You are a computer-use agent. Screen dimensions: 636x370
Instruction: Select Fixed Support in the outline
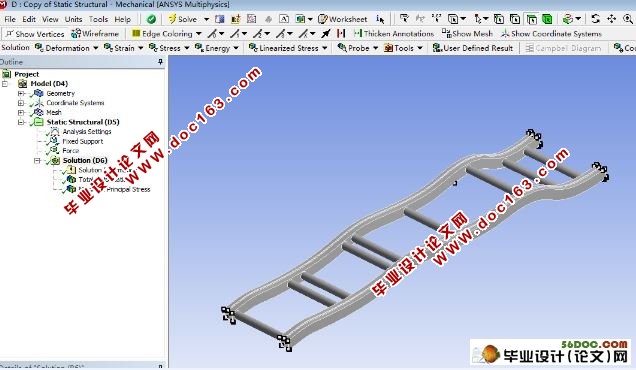click(82, 141)
